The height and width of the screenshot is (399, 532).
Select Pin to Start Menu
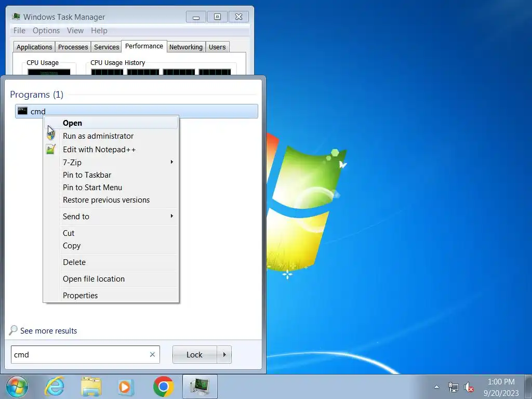click(x=111, y=187)
